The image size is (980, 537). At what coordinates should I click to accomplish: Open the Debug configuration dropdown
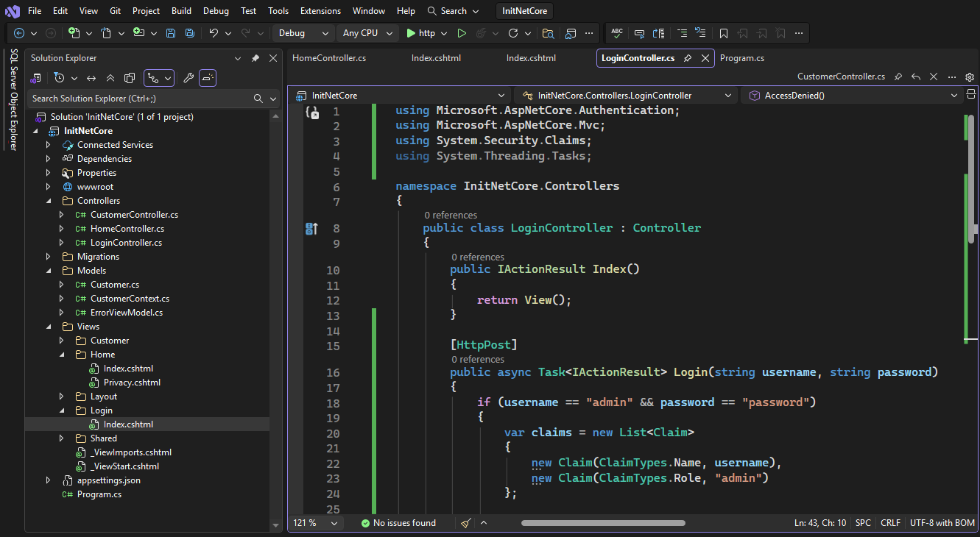[303, 33]
